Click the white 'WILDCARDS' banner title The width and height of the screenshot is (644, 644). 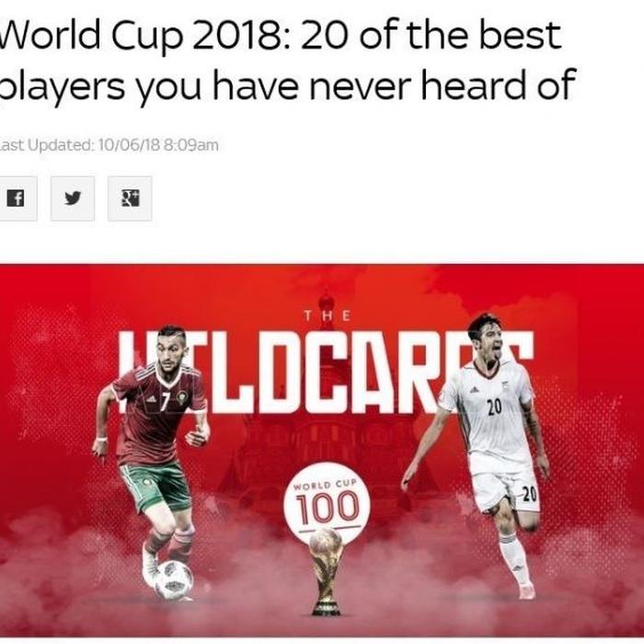point(327,373)
